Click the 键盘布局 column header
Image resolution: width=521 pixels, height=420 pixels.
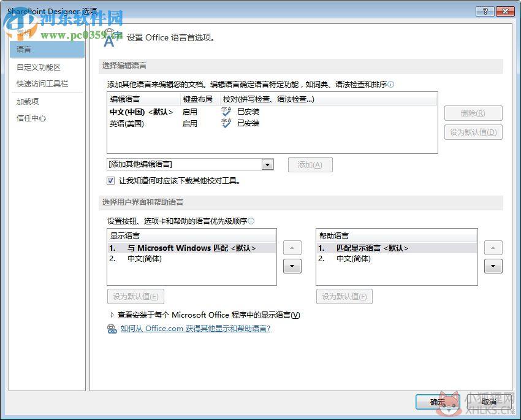pos(200,99)
